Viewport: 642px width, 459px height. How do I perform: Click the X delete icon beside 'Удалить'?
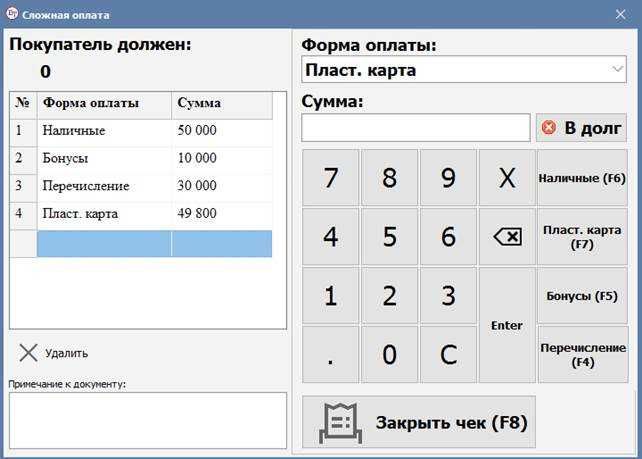pyautogui.click(x=28, y=353)
